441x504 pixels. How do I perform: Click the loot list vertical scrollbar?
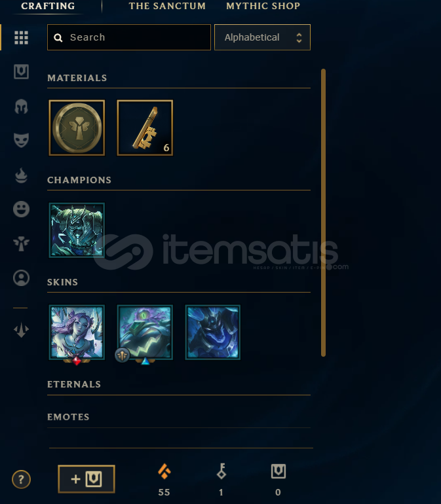[323, 213]
